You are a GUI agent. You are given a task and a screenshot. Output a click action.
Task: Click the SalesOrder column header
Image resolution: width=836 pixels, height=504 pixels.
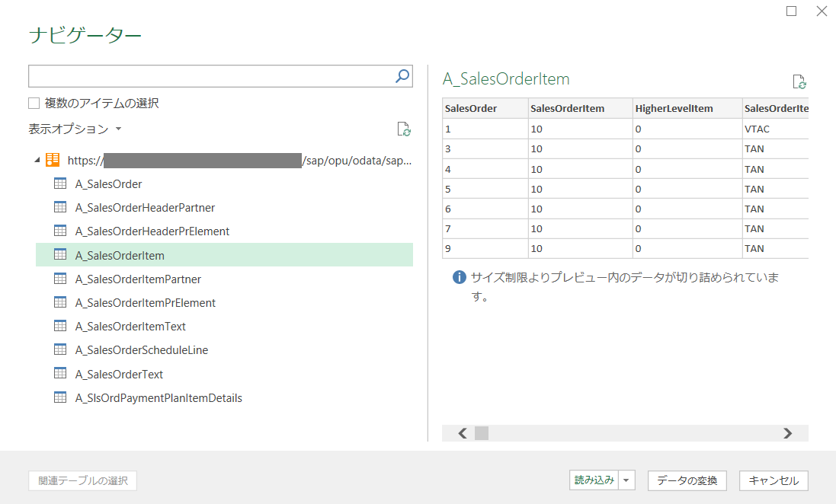tap(485, 108)
